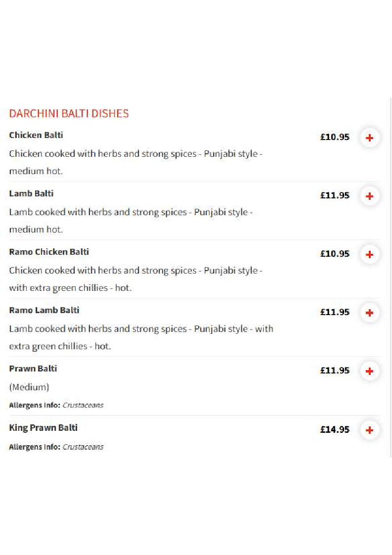Open the Chicken Balti item title
Screen dimensions: 392x555
pos(36,135)
